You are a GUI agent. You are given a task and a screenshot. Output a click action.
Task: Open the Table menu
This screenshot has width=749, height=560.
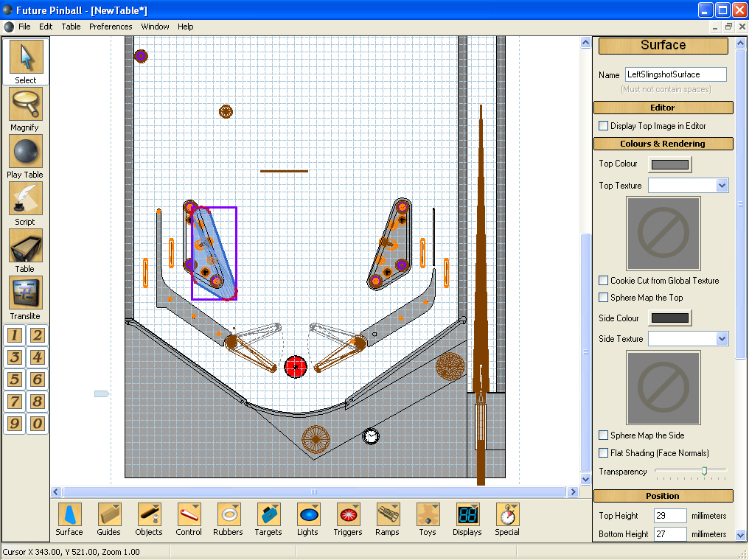coord(72,27)
